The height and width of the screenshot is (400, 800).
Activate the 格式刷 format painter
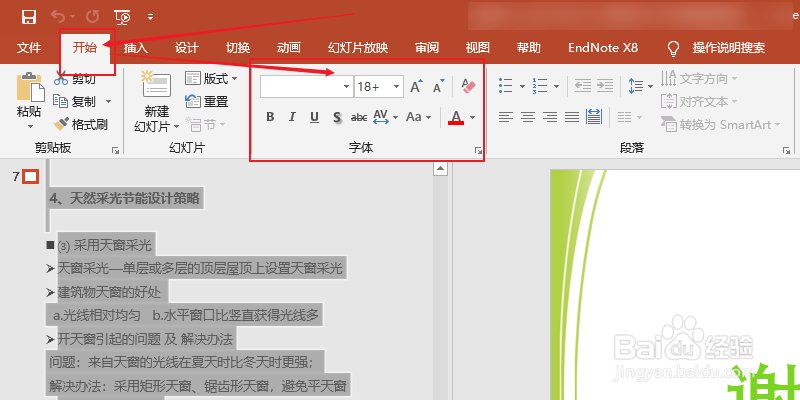click(81, 124)
